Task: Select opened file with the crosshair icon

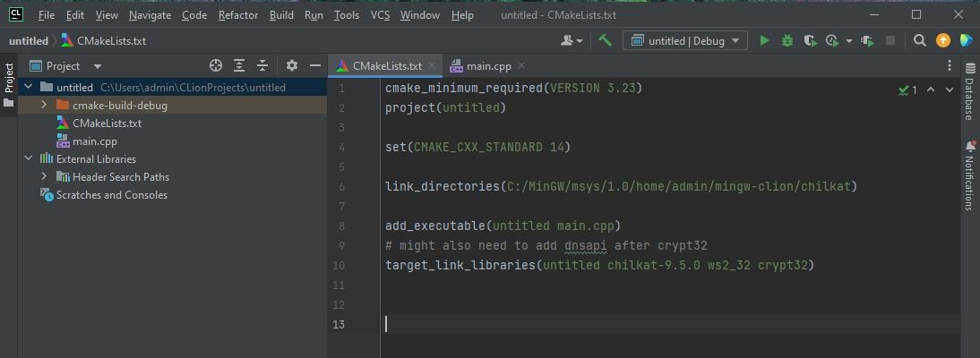Action: 215,65
